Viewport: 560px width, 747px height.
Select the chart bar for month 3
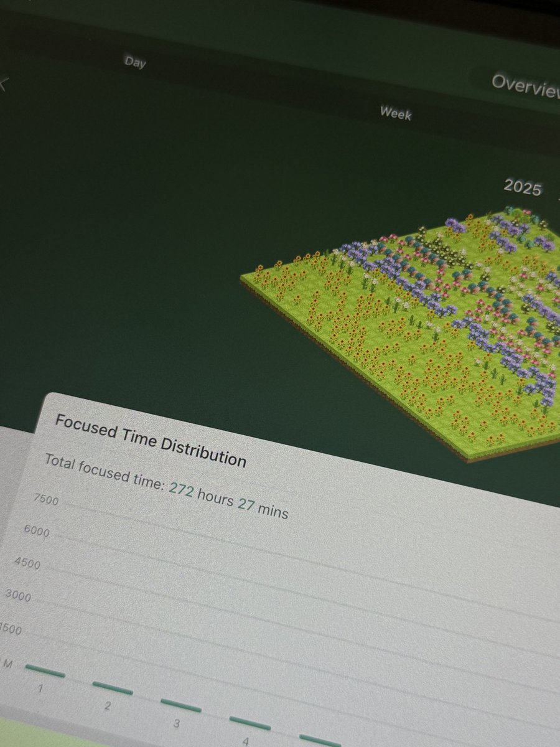click(x=181, y=705)
